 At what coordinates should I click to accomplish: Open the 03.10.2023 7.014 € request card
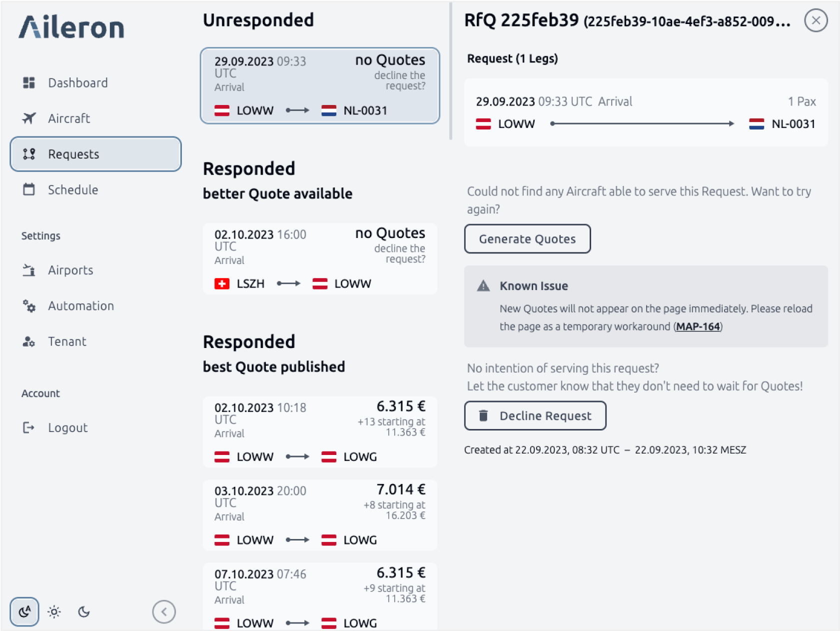320,515
